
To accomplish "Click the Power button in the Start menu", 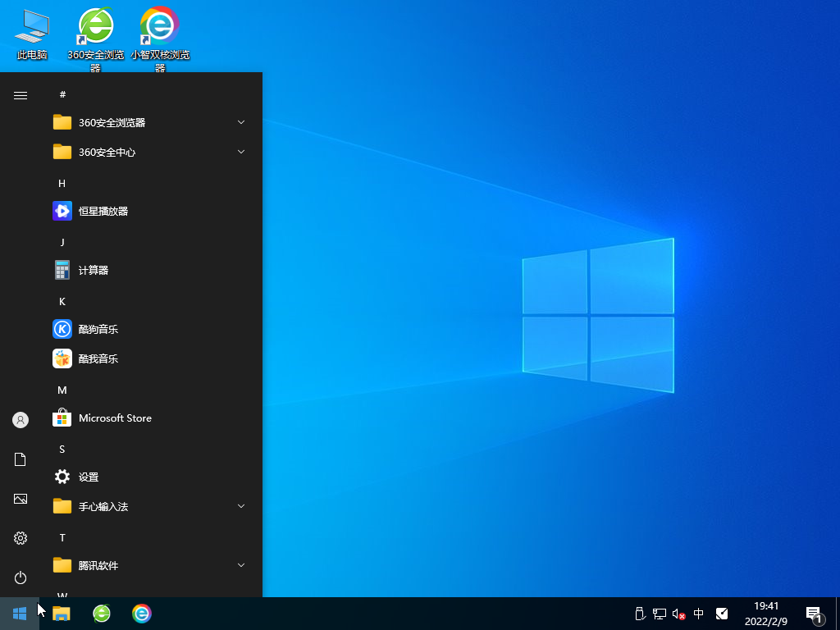I will [x=20, y=577].
